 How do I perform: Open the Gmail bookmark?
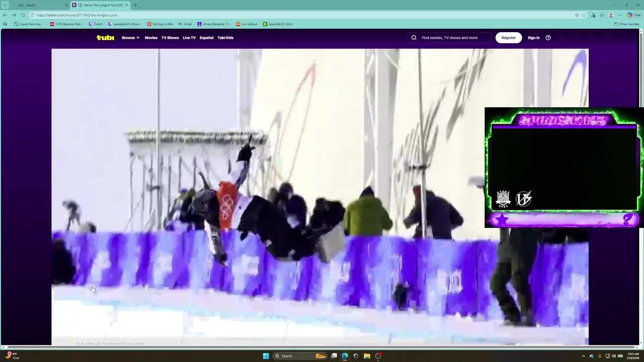(x=185, y=24)
